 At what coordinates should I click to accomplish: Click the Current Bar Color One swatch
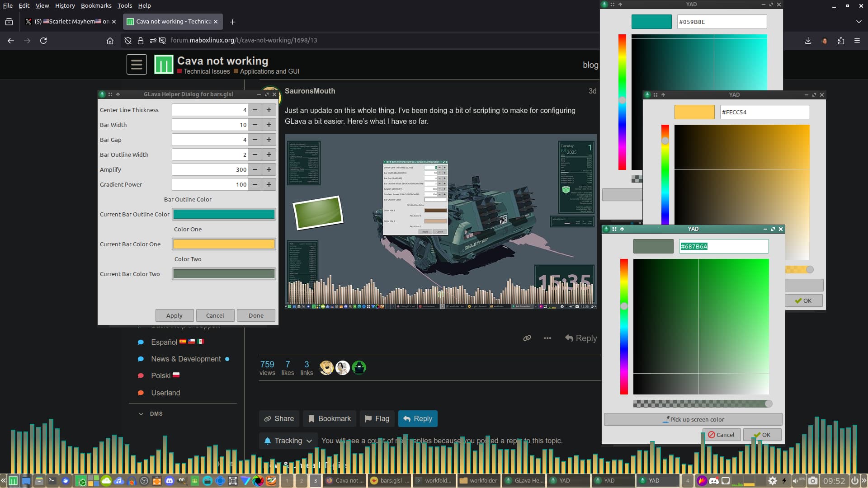pos(224,244)
